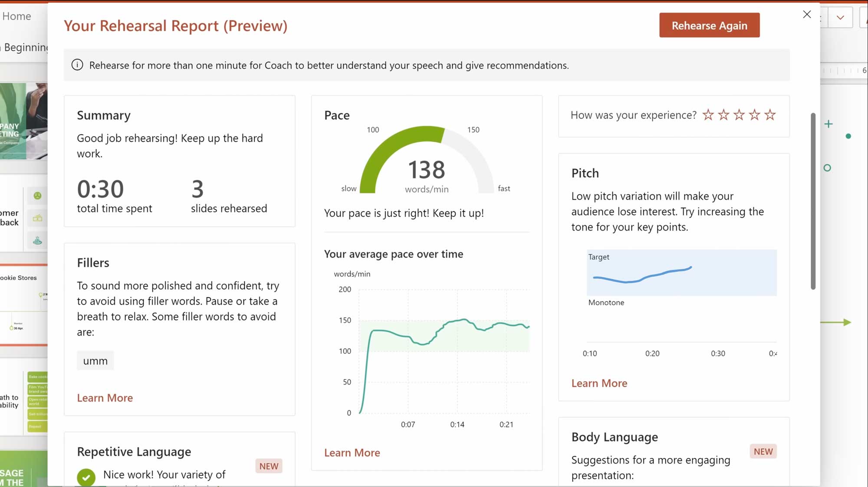Rate experience with fourth star
868x487 pixels.
(x=755, y=114)
